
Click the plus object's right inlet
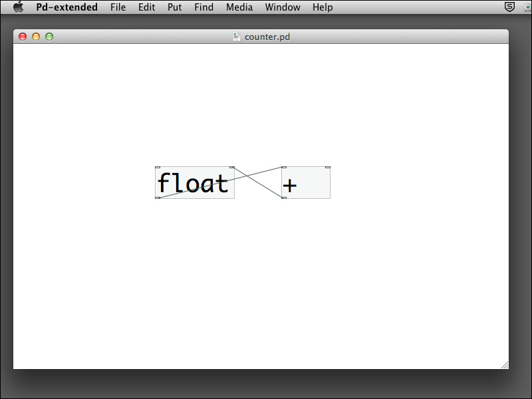(x=327, y=168)
